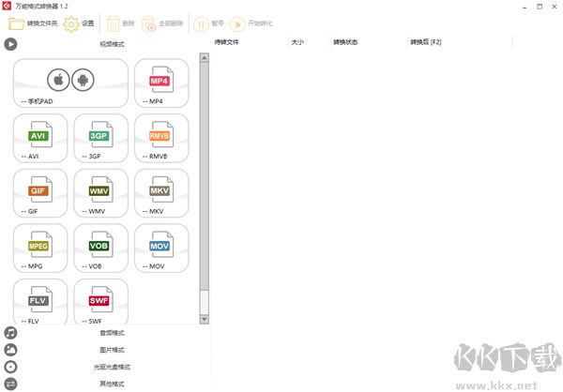Click the 全部删除 delete-all button
Image resolution: width=563 pixels, height=392 pixels.
tap(162, 23)
